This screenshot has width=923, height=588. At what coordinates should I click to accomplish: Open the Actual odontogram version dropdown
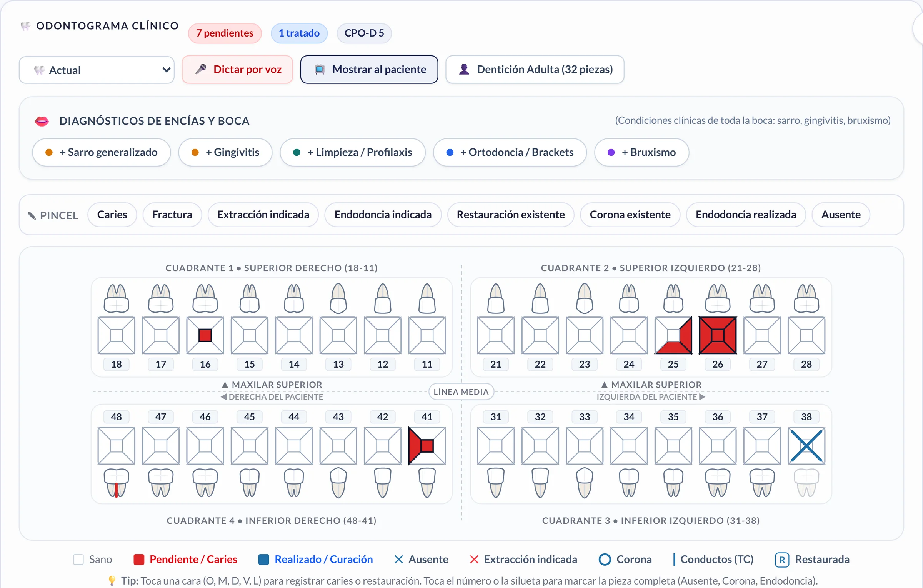[97, 70]
